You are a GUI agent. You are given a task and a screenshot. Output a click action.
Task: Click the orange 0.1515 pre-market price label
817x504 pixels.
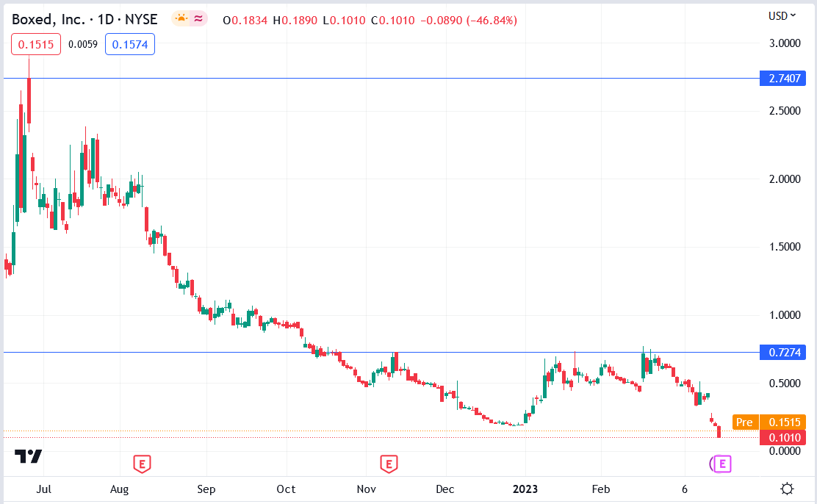click(783, 422)
